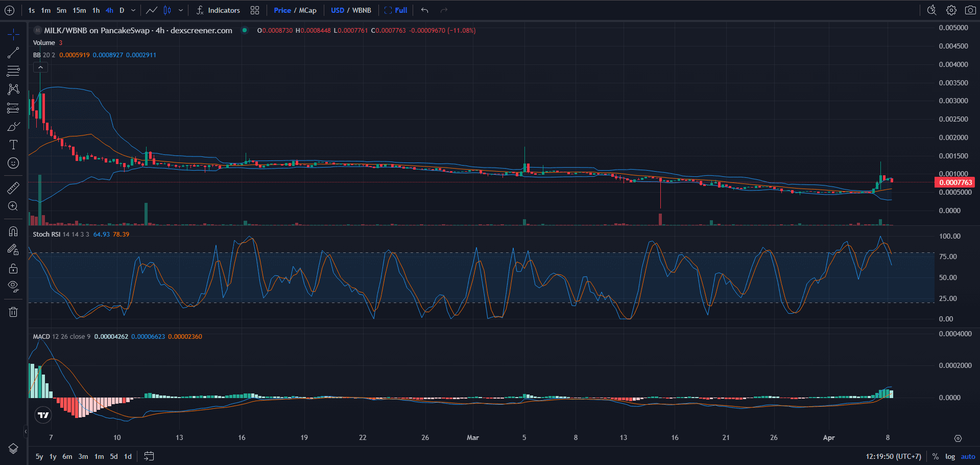980x465 pixels.
Task: Open chart style dropdown arrow
Action: [x=181, y=10]
